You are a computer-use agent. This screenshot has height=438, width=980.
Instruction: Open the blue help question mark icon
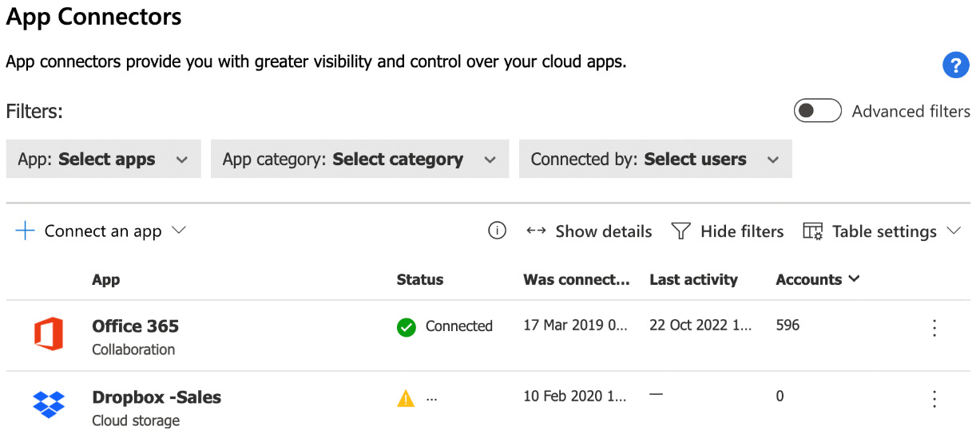(955, 65)
